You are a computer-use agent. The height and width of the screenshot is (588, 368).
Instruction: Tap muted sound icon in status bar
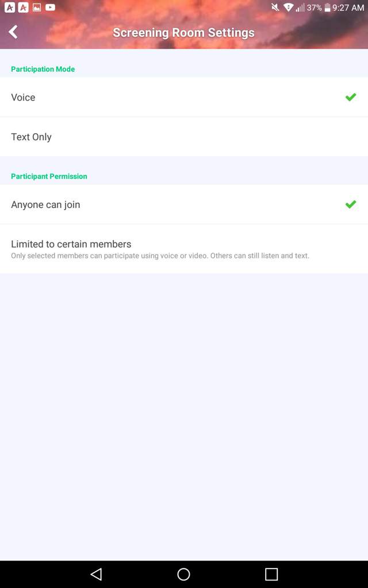[x=275, y=7]
